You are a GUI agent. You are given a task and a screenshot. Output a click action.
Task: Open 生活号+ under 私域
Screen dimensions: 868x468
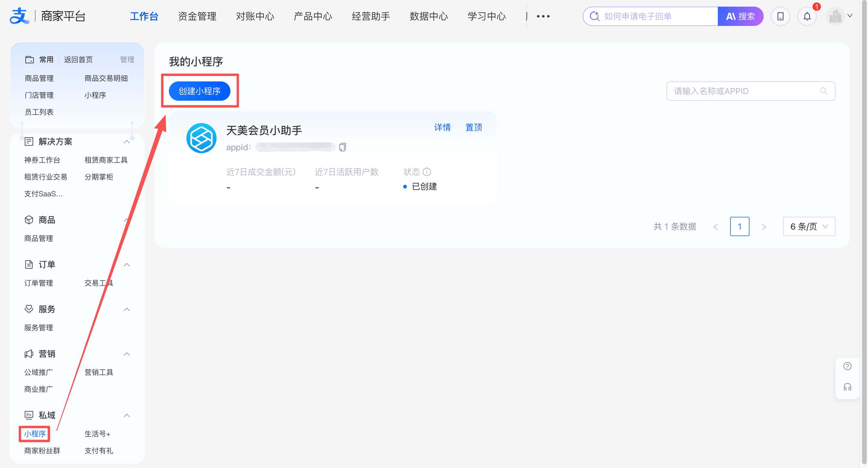tap(97, 434)
